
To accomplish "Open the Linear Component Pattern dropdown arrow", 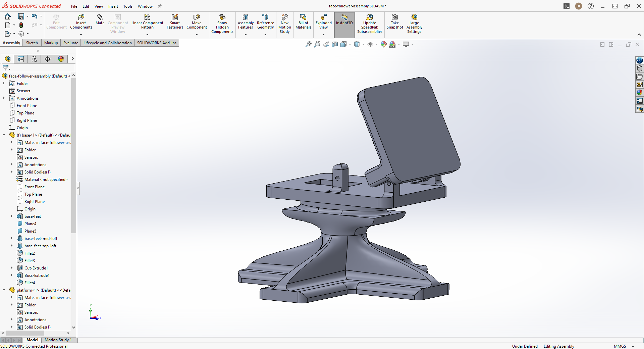I will click(147, 35).
